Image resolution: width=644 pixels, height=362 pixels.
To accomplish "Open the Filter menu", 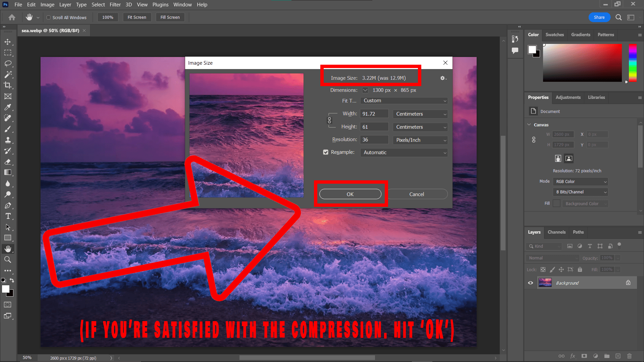I will (x=115, y=4).
